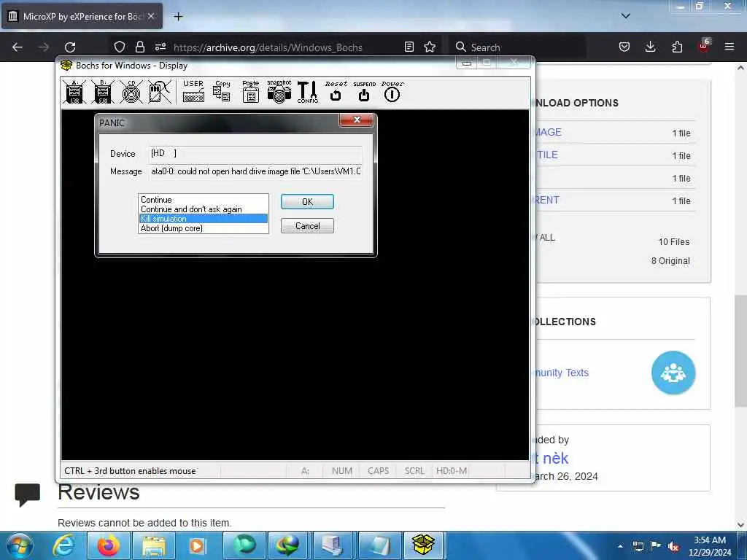Click the Community Texts round icon
Viewport: 747px width, 560px height.
click(673, 373)
